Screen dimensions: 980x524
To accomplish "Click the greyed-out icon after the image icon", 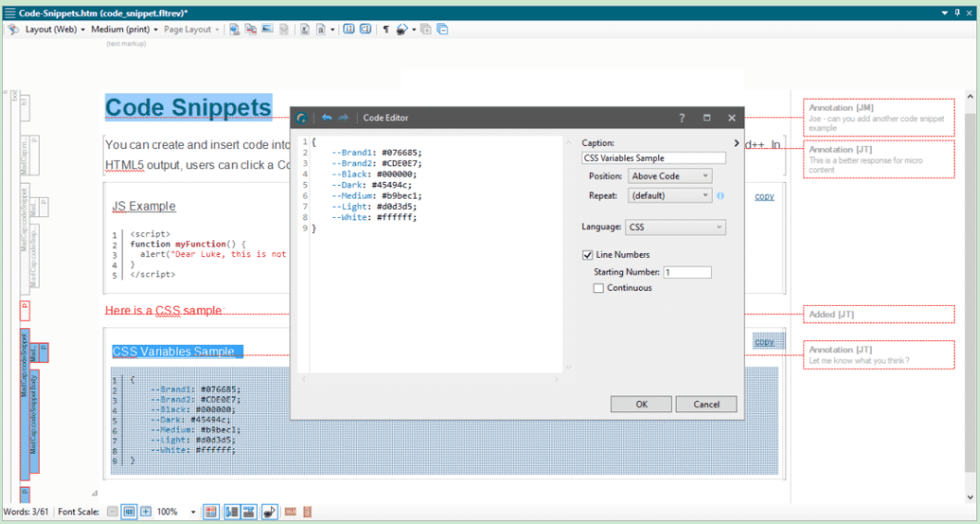I will point(284,30).
